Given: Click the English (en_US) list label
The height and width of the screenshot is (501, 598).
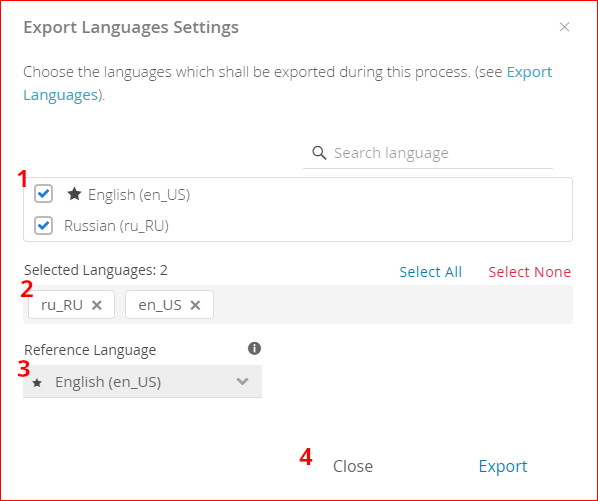Looking at the screenshot, I should [139, 195].
